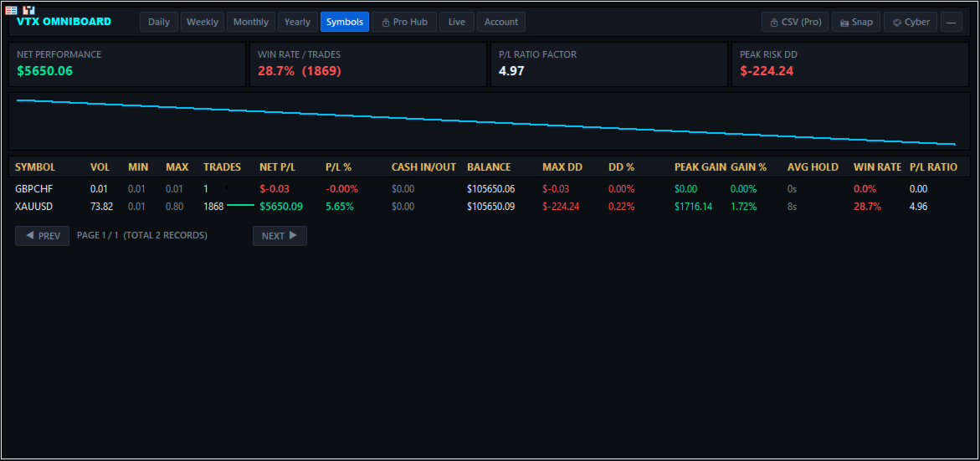Open the Monthly tab

click(x=250, y=22)
